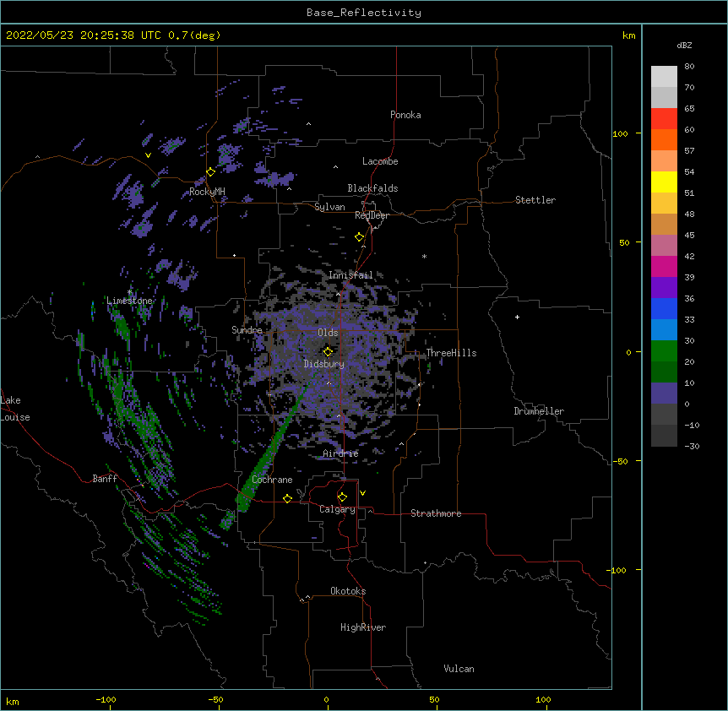The height and width of the screenshot is (711, 728).
Task: Select the yellow diamond marker south of RedDeer
Action: click(x=359, y=237)
